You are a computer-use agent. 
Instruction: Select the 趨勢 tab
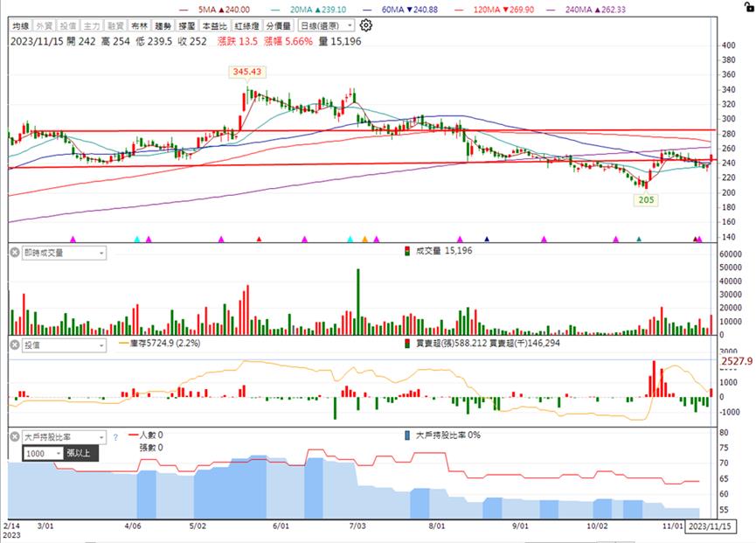point(163,25)
